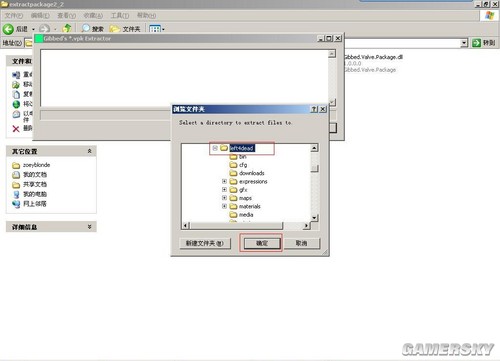
Task: Collapse the Other Places panel chevron
Action: point(89,151)
